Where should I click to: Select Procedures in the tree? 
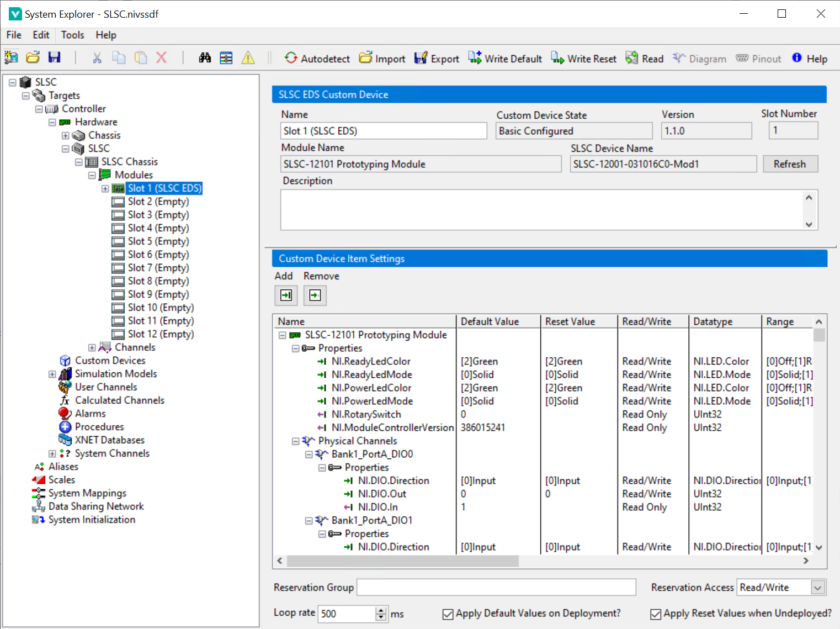99,427
